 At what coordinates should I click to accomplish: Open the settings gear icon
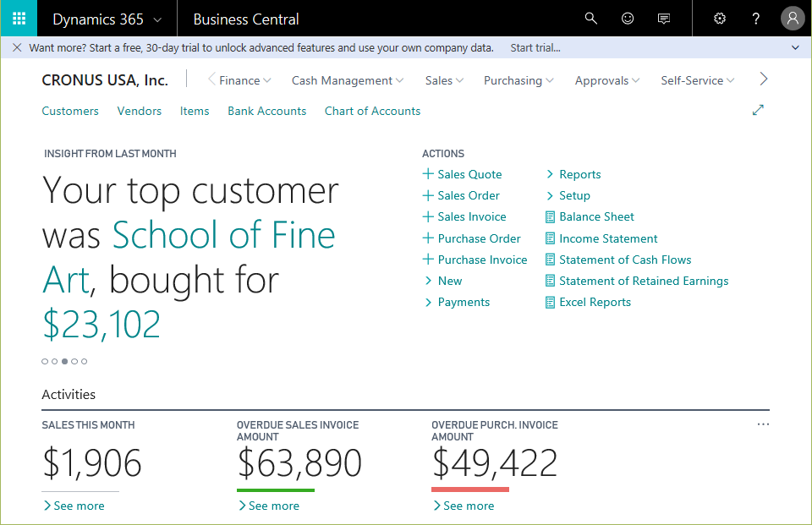click(x=720, y=19)
